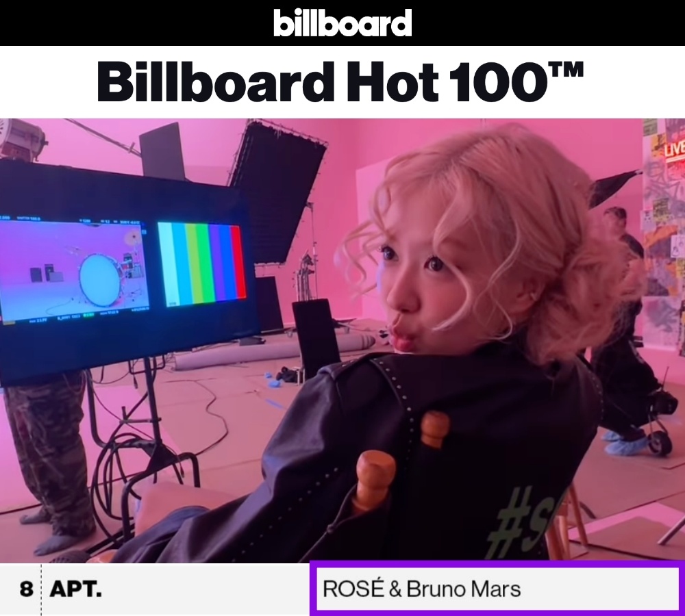Select the ROSÉ & Bruno Mars artist name
Image resolution: width=685 pixels, height=616 pixels.
click(x=421, y=589)
